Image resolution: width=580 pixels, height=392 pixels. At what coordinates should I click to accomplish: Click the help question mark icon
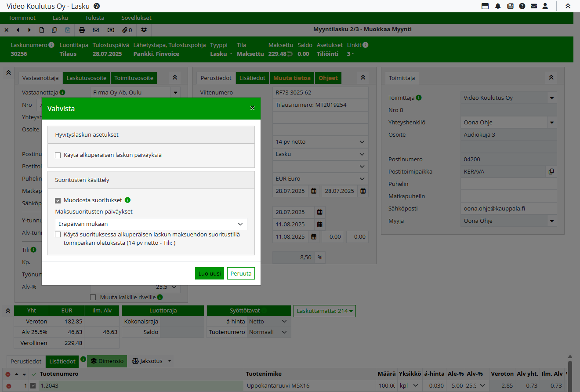tap(522, 6)
